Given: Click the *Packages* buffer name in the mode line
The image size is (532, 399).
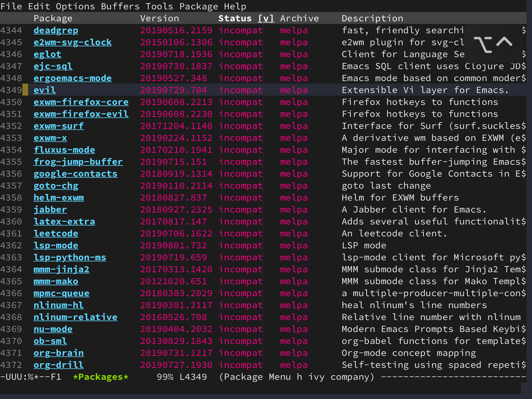Looking at the screenshot, I should tap(100, 377).
